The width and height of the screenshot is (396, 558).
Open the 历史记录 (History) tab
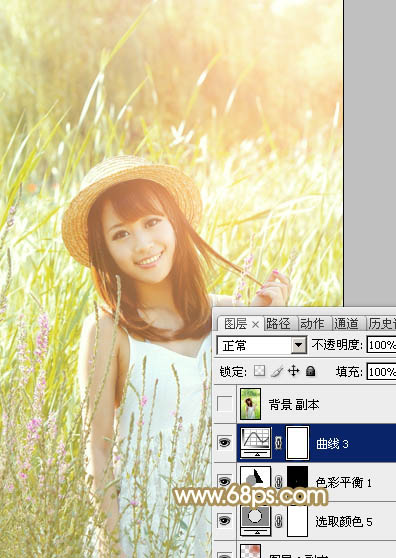pos(382,323)
